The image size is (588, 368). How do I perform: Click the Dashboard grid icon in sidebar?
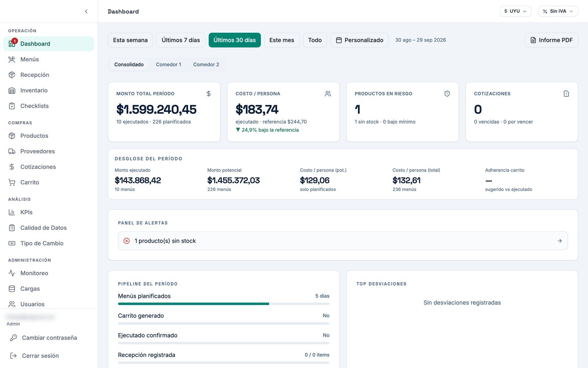[12, 44]
